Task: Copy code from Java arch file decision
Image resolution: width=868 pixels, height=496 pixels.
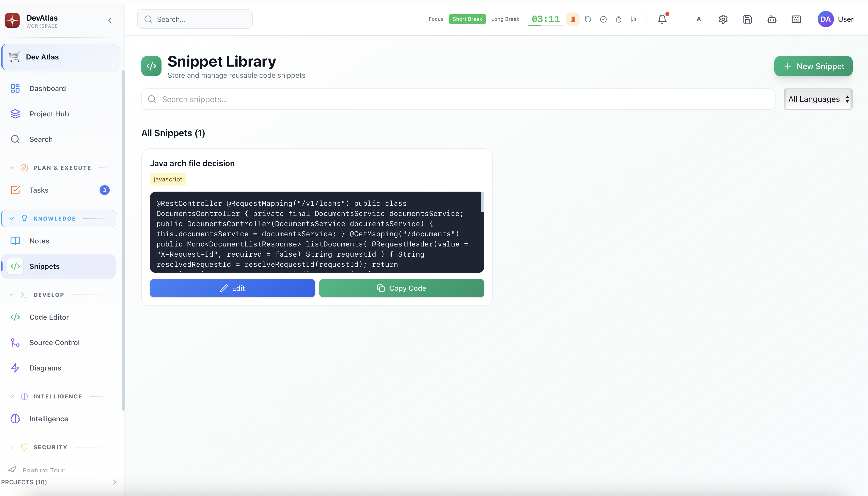Action: point(401,288)
